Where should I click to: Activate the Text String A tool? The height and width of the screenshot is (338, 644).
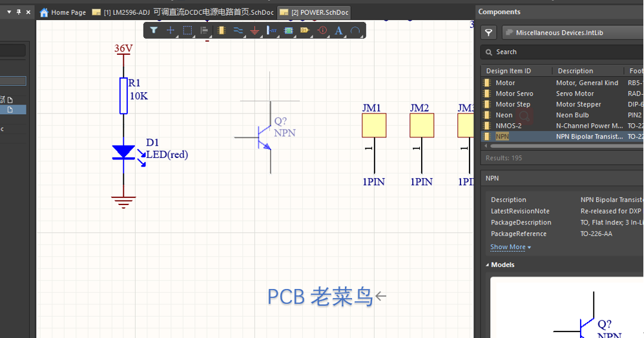pos(338,30)
